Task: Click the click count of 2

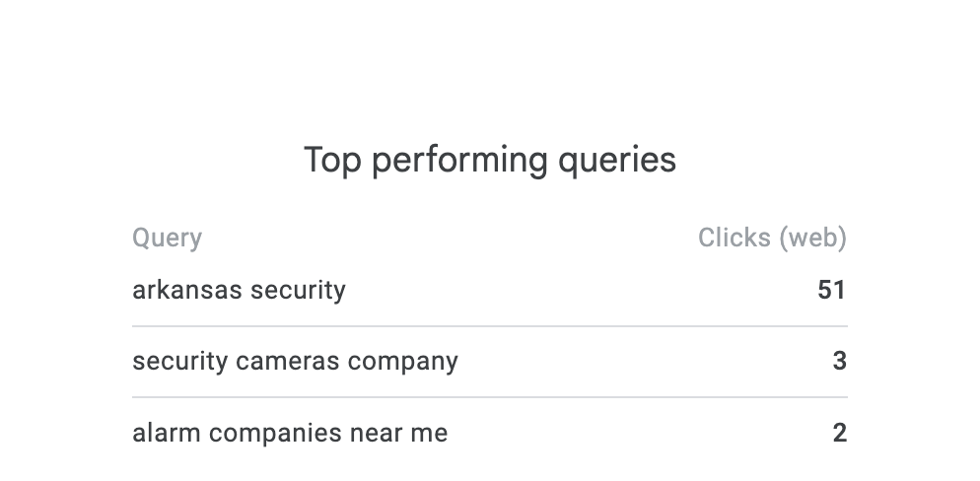Action: (x=839, y=432)
